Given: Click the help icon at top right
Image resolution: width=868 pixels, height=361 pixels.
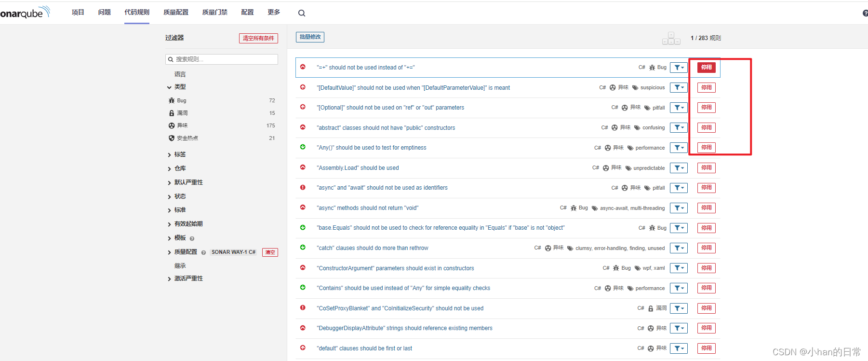Looking at the screenshot, I should [x=865, y=13].
